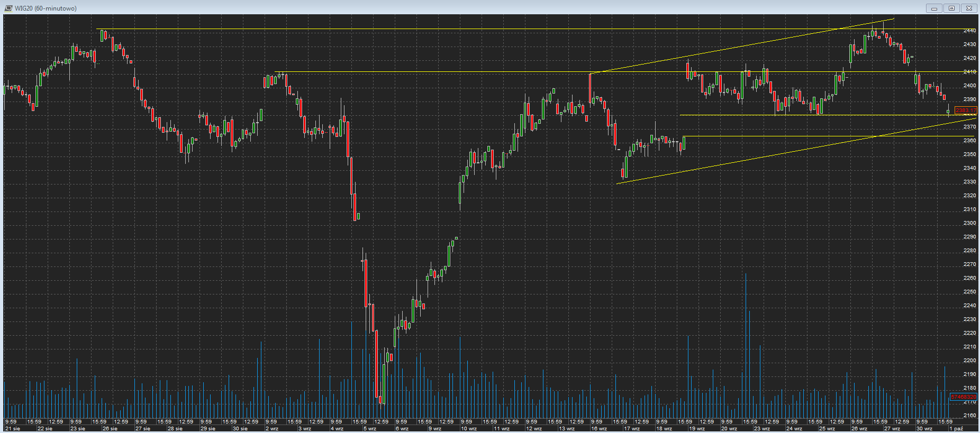Click the WIG20 chart window icon

(x=8, y=8)
